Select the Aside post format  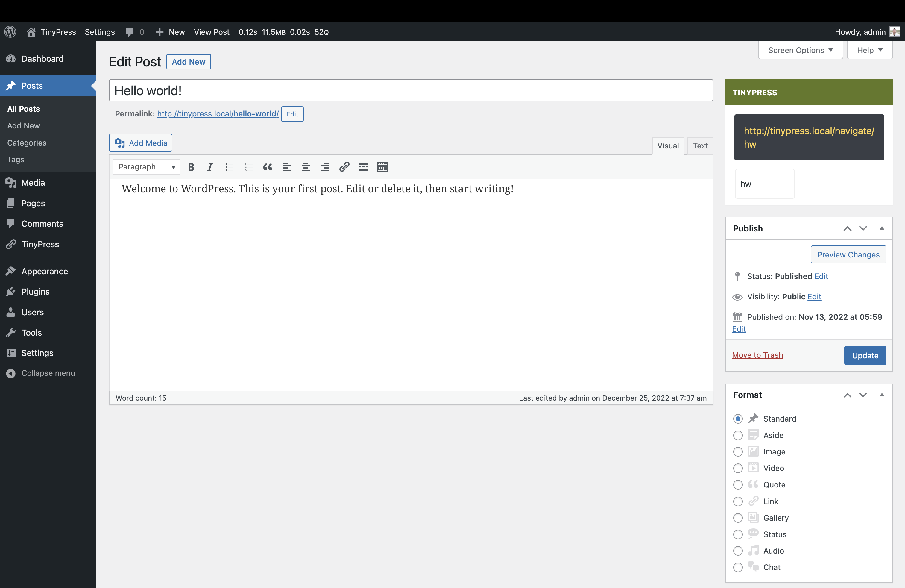738,435
